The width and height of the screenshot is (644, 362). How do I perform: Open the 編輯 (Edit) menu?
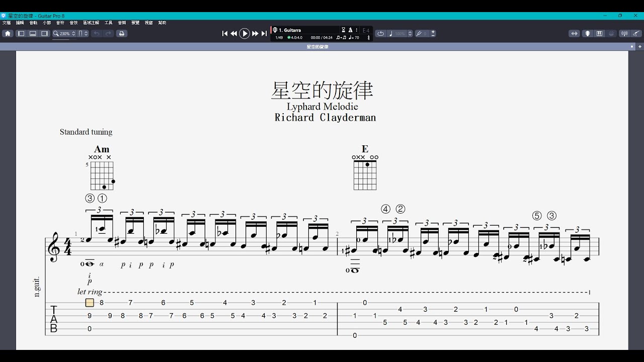tap(20, 23)
